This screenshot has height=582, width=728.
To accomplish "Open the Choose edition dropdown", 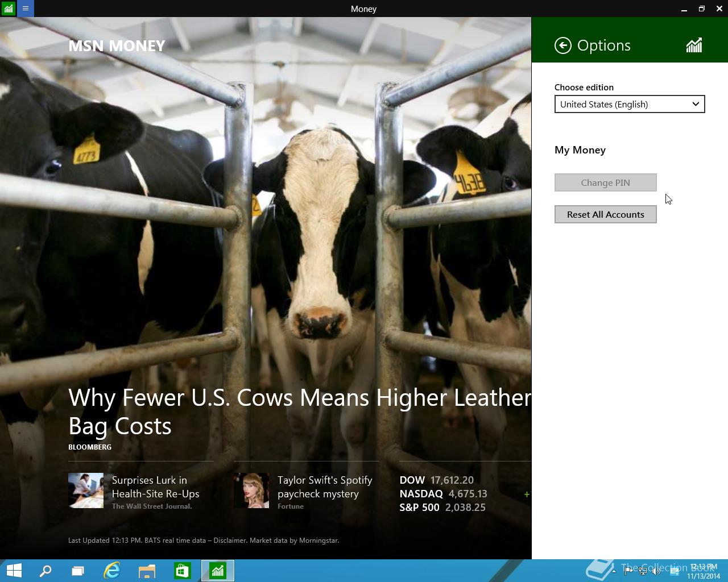I will point(630,104).
